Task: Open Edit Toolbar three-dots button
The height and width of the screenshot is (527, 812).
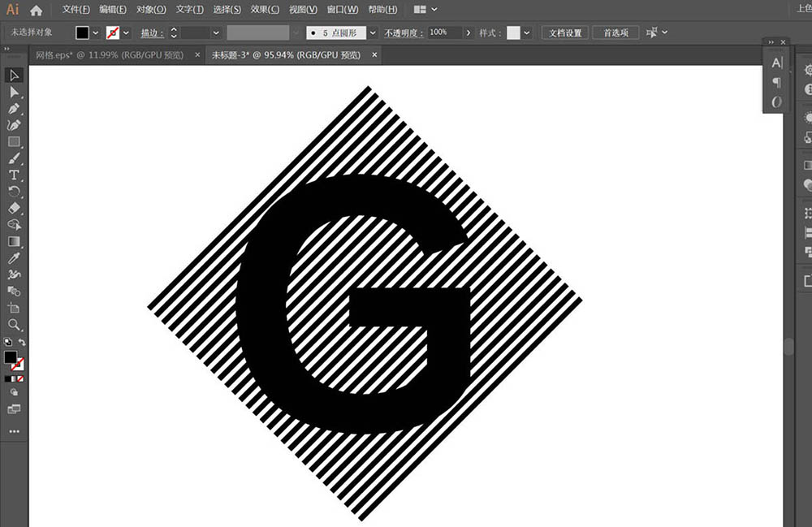Action: [14, 430]
